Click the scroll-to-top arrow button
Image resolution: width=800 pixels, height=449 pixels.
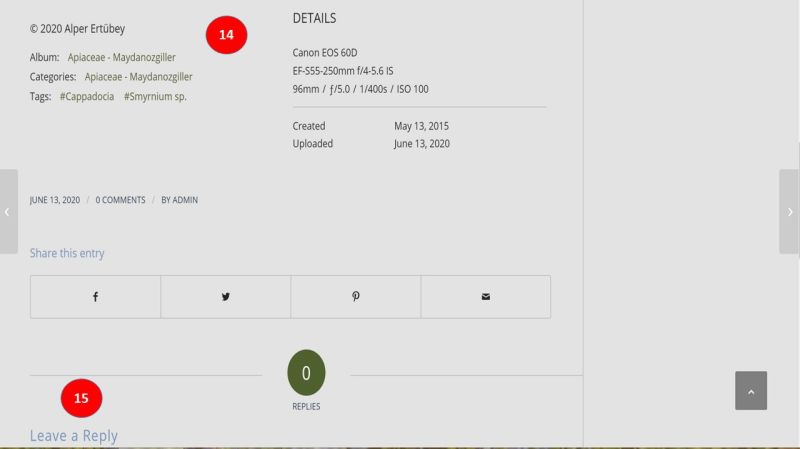(x=751, y=391)
